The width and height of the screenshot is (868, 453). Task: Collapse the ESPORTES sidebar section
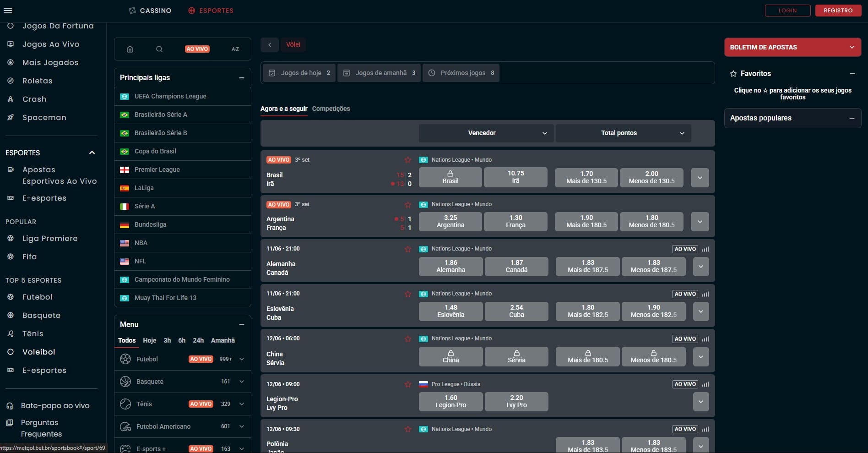pyautogui.click(x=92, y=153)
